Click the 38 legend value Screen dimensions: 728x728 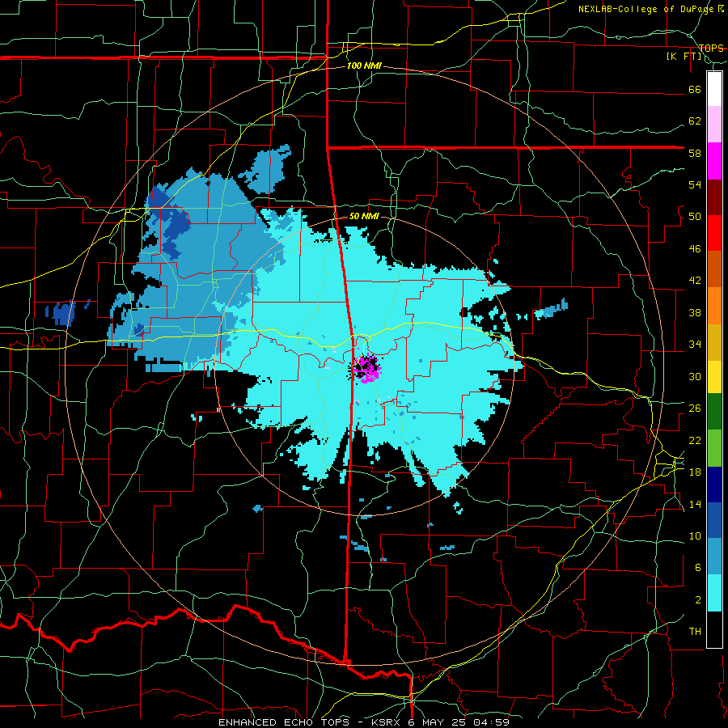[x=695, y=312]
